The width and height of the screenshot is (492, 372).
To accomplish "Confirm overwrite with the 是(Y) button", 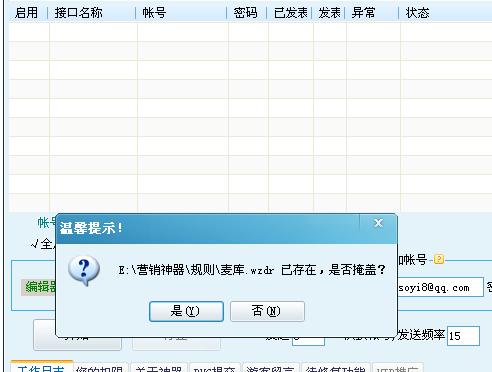I will coord(186,311).
